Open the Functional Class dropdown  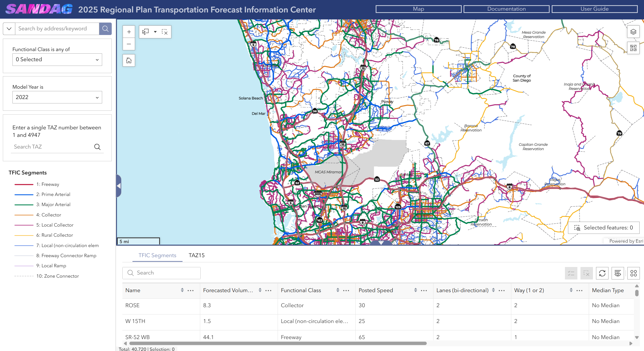click(x=57, y=60)
